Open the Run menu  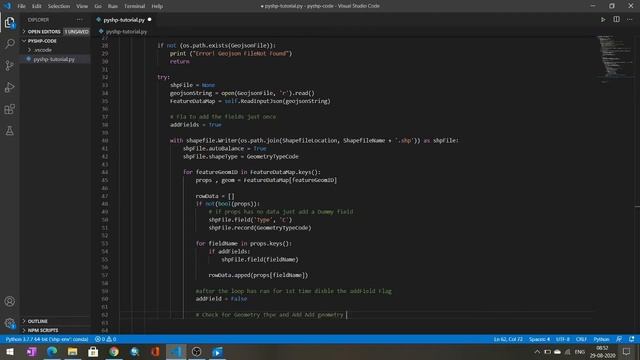click(x=113, y=6)
